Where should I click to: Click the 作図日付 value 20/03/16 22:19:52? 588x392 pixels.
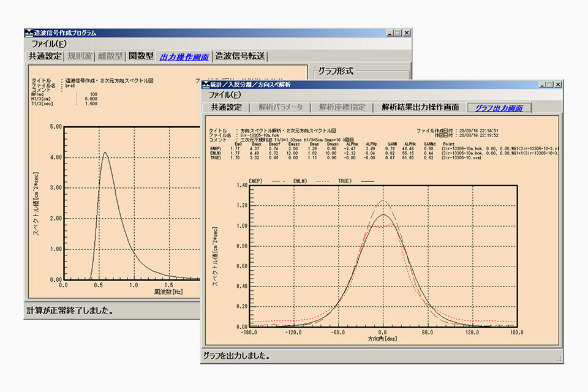[479, 135]
